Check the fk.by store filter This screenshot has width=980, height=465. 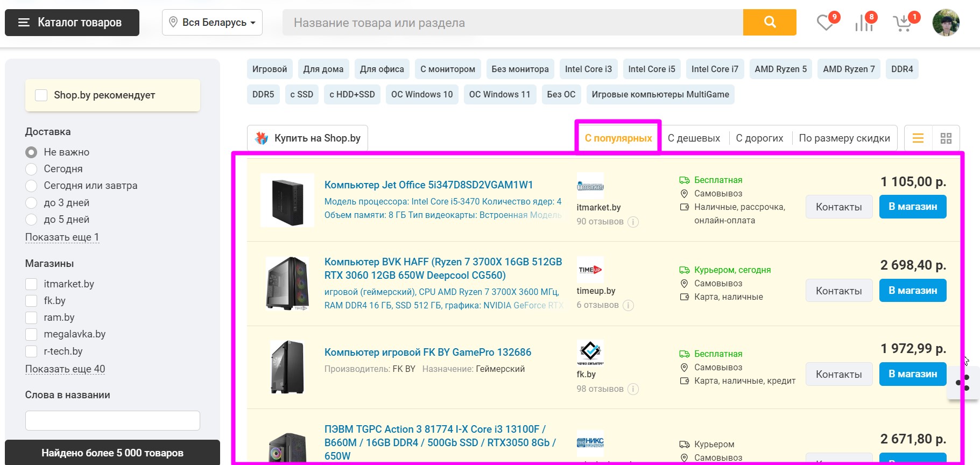pyautogui.click(x=31, y=301)
